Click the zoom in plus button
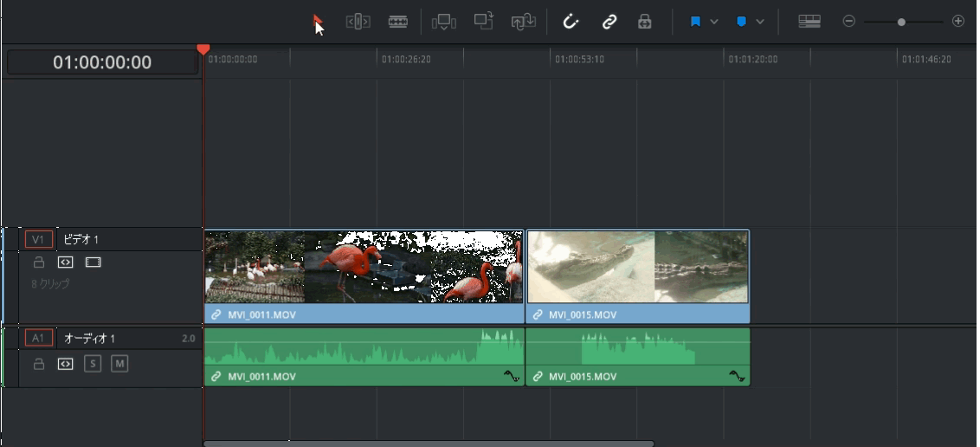The width and height of the screenshot is (980, 447). click(x=958, y=22)
